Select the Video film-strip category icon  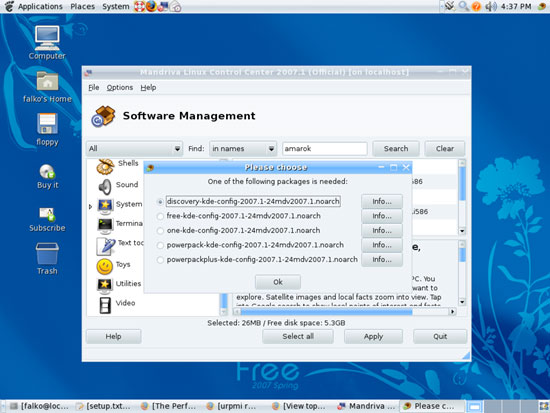click(x=105, y=305)
